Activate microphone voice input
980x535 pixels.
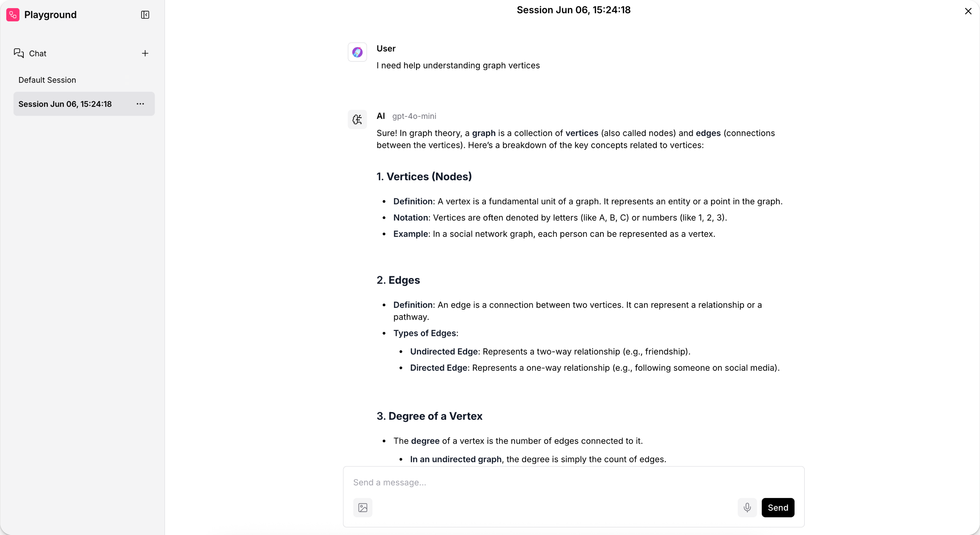point(747,508)
